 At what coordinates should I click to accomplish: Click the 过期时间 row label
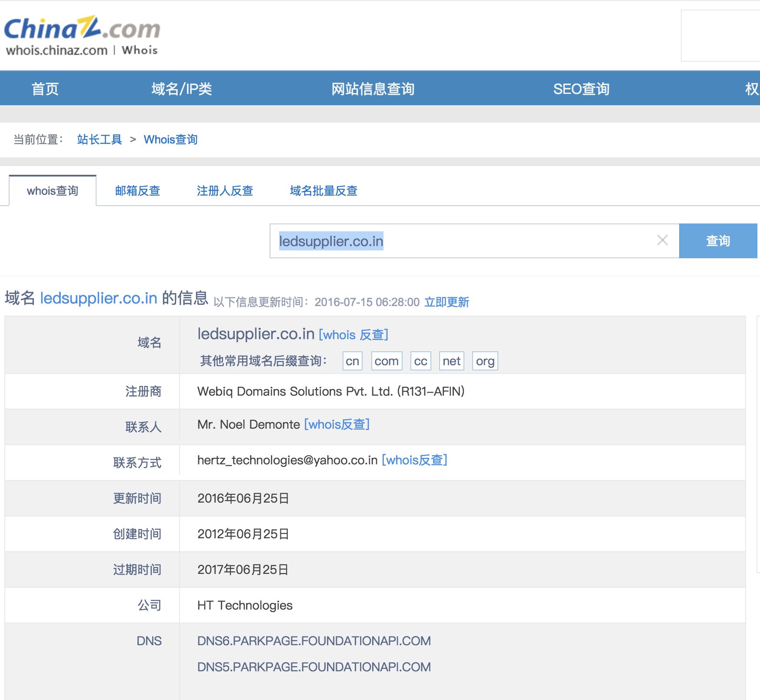137,570
